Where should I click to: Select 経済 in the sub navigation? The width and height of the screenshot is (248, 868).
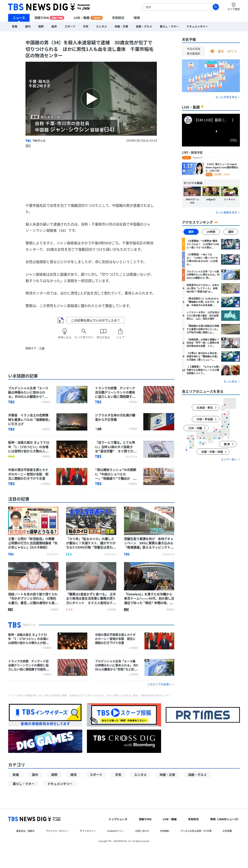54,26
